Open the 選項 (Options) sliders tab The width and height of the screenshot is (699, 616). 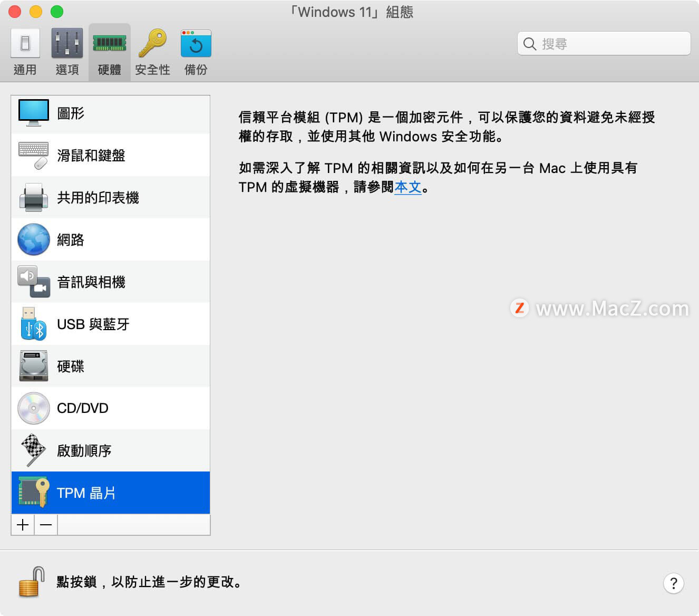67,52
